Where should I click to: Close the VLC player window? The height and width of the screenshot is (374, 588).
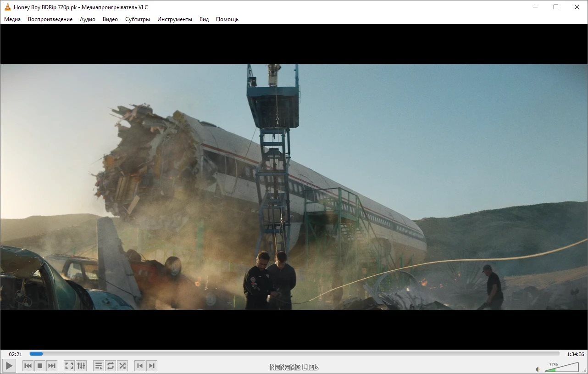[577, 7]
